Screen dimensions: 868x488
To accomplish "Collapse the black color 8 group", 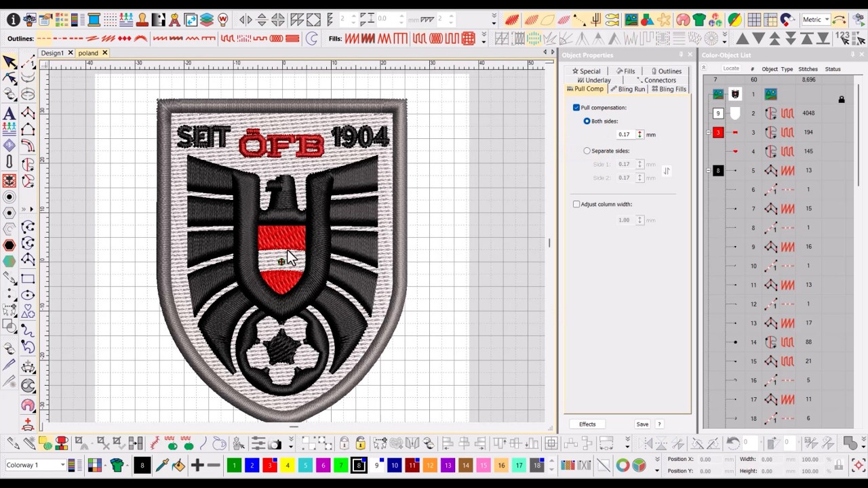I will pyautogui.click(x=709, y=170).
